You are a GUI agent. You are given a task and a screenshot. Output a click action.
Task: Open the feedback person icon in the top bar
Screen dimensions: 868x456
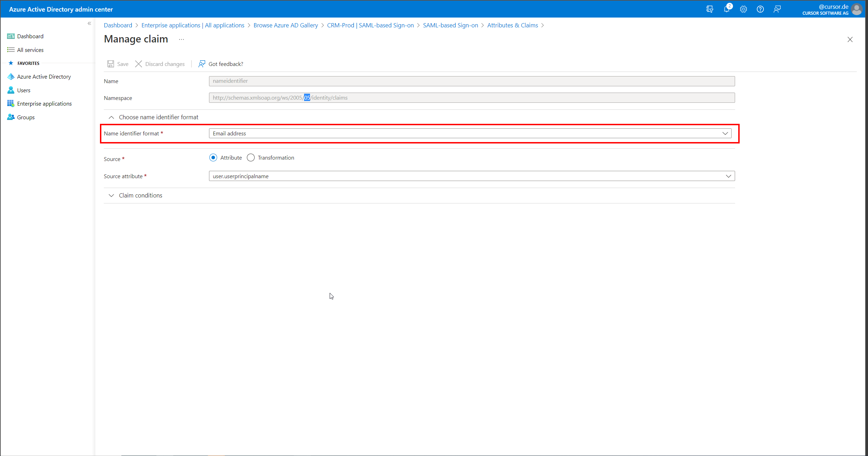point(777,9)
